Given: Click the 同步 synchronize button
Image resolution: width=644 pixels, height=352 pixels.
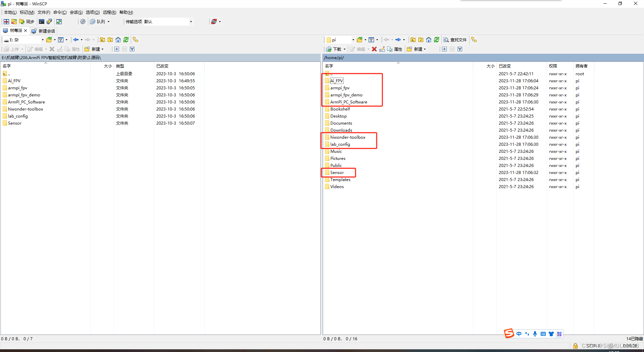Looking at the screenshot, I should pyautogui.click(x=27, y=21).
